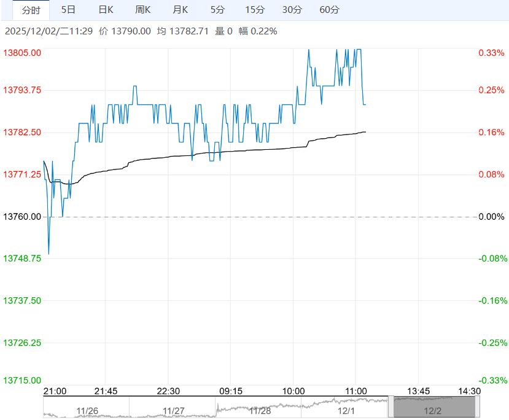509x420 pixels.
Task: Click the 均 13782.71 average price readout
Action: pyautogui.click(x=182, y=31)
